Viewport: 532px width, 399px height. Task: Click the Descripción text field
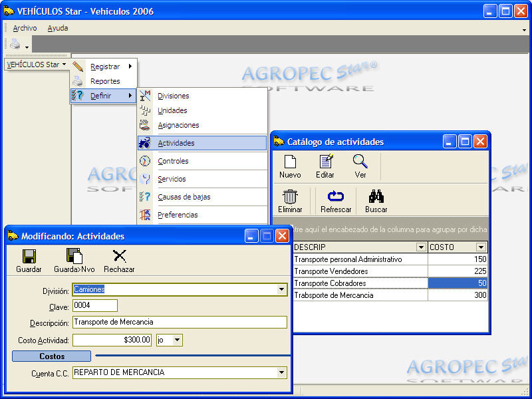point(180,323)
